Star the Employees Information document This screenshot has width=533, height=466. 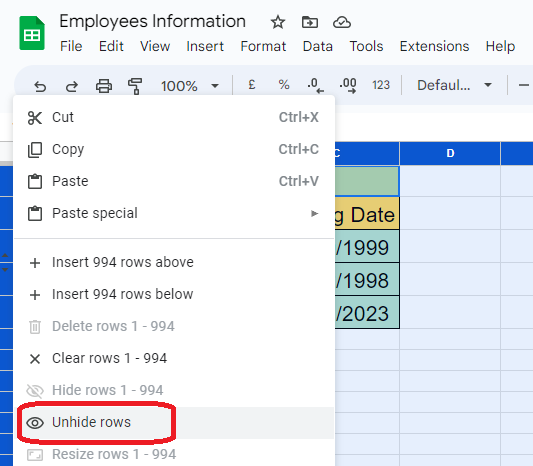click(x=278, y=22)
